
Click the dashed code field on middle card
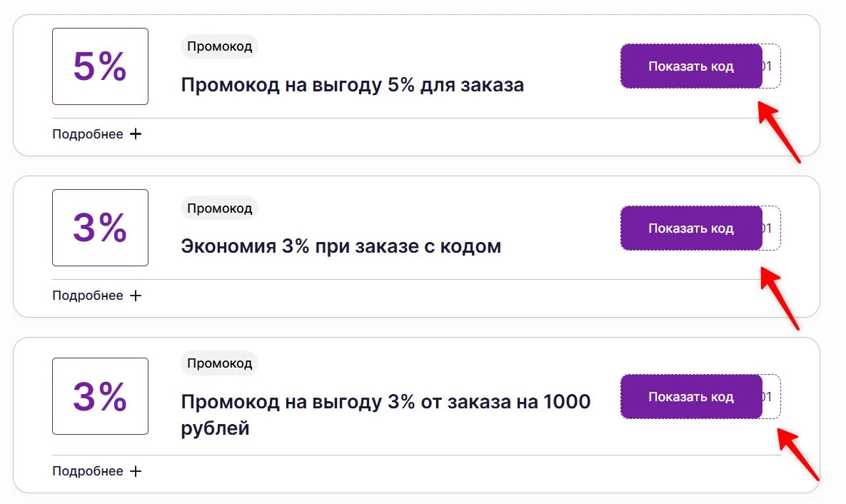[772, 228]
